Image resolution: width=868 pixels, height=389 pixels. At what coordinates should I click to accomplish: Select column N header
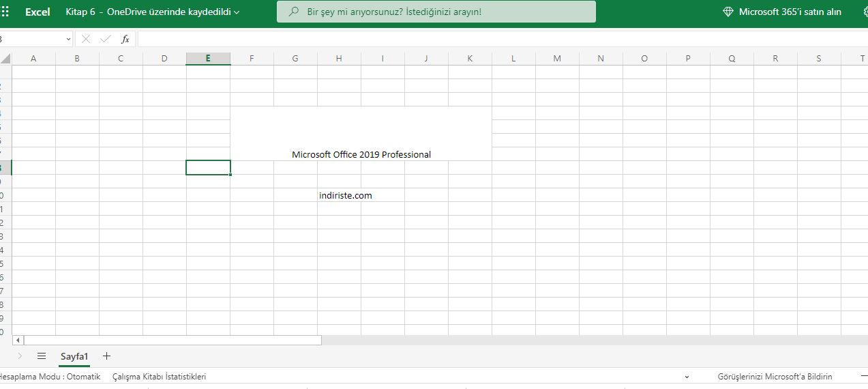click(601, 59)
